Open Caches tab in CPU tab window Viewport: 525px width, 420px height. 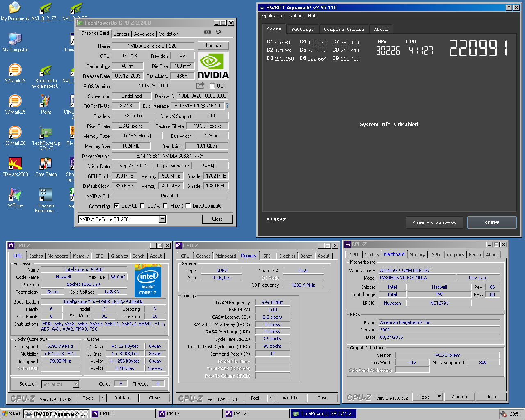point(35,256)
